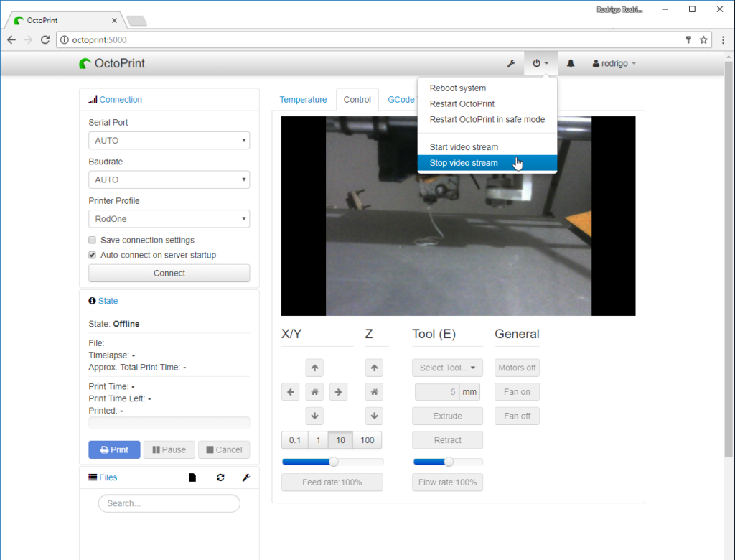Adjust feed rate slider handle
This screenshot has width=735, height=560.
[334, 462]
